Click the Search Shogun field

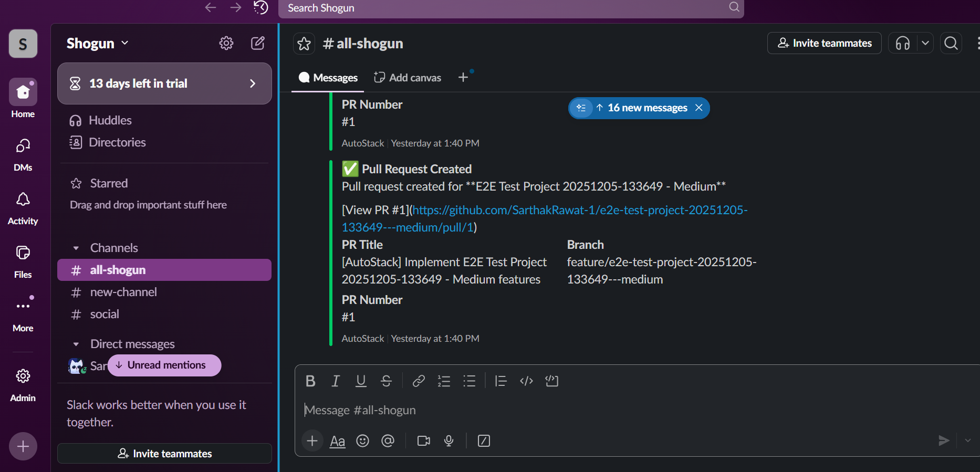point(511,8)
